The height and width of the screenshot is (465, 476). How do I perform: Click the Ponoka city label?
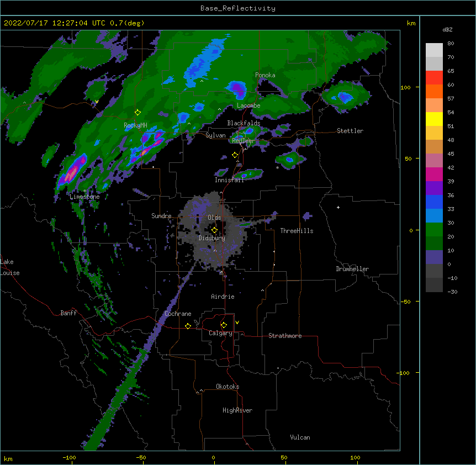265,75
